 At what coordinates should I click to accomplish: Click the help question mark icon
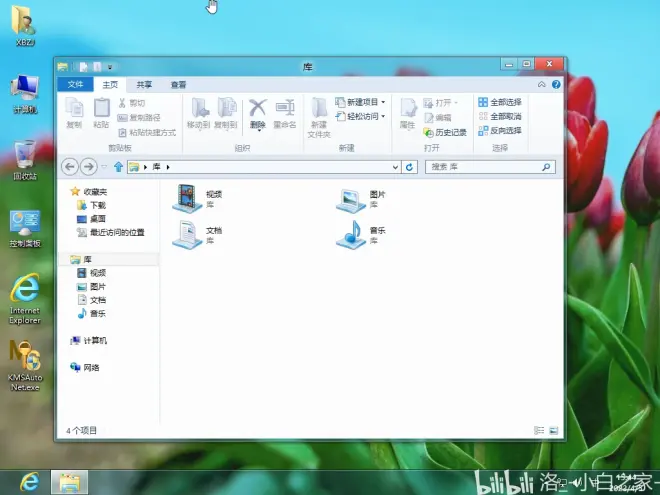[x=556, y=85]
